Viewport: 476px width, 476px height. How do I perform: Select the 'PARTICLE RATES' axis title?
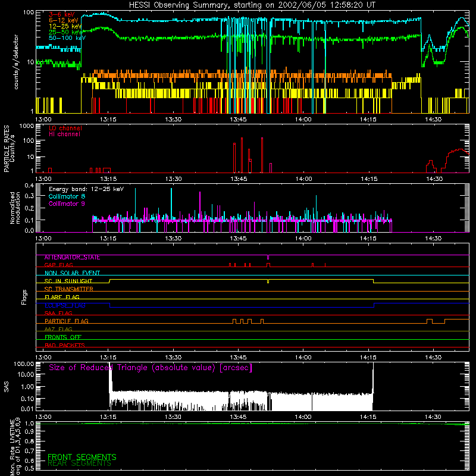(x=7, y=149)
